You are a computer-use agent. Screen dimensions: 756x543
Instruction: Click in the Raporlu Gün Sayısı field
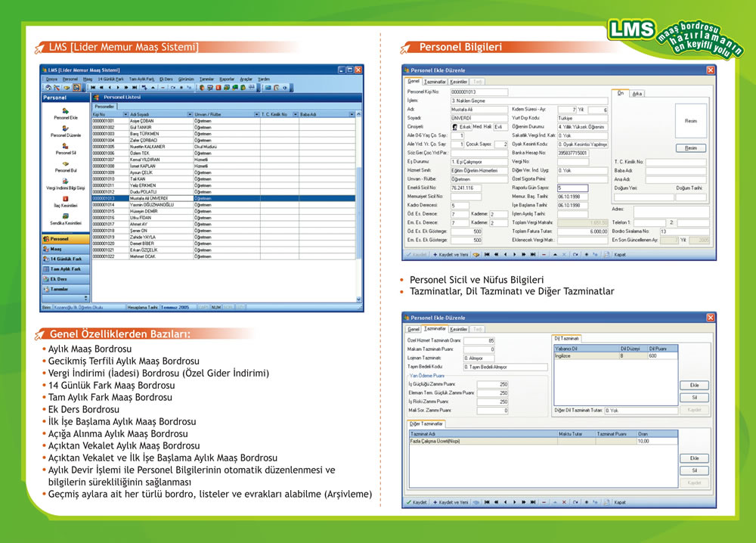click(573, 188)
